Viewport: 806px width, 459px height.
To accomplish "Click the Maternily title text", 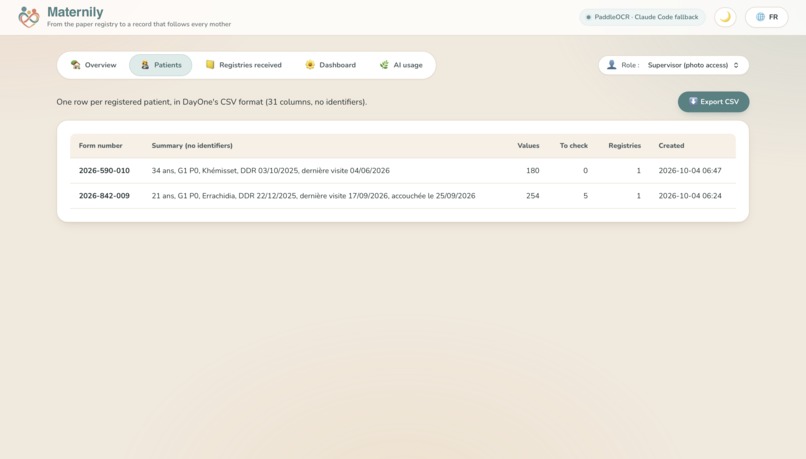I will pos(75,12).
